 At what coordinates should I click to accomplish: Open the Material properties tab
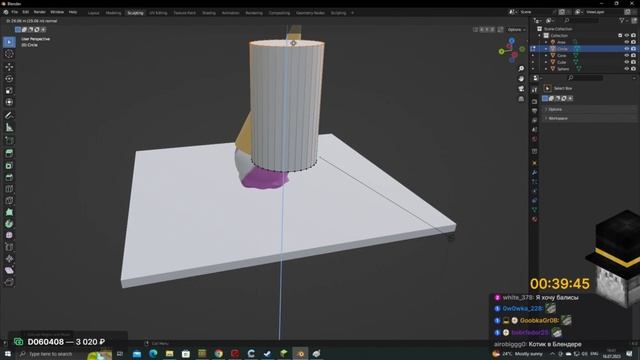[x=535, y=219]
